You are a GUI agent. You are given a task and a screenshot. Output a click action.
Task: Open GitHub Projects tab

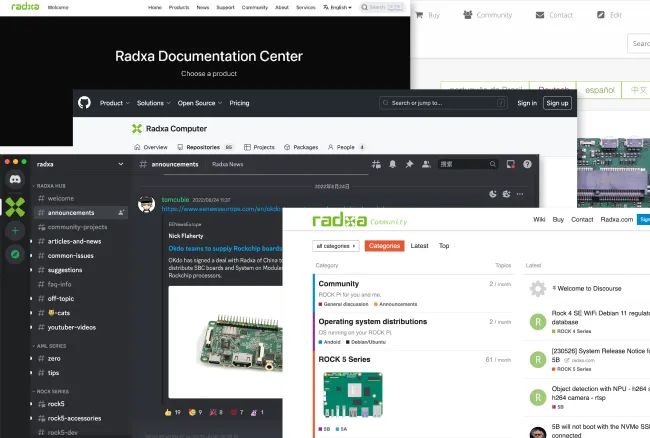259,147
